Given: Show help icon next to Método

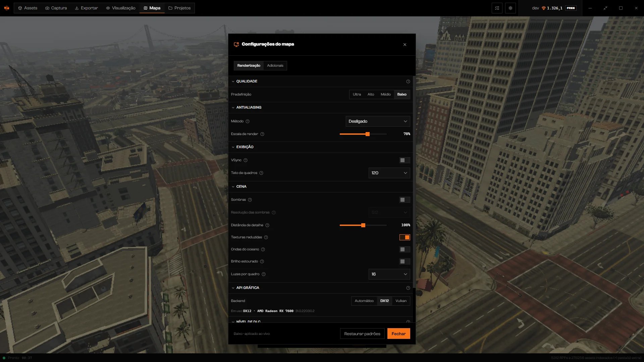Looking at the screenshot, I should (x=248, y=121).
